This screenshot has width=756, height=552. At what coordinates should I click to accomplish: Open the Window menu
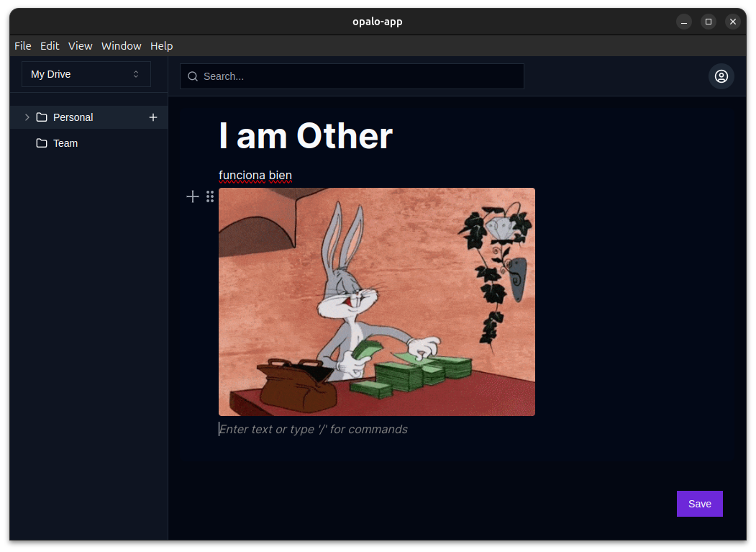pyautogui.click(x=121, y=46)
